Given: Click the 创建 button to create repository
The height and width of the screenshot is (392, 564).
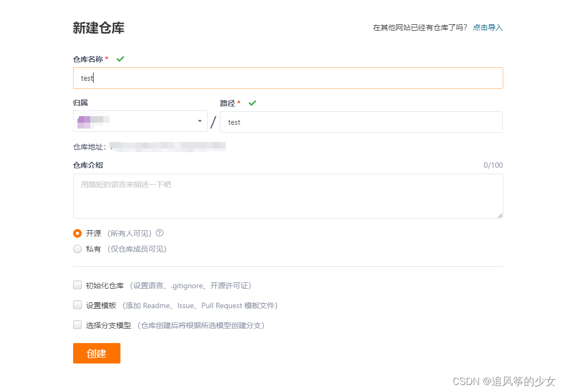Looking at the screenshot, I should click(96, 353).
